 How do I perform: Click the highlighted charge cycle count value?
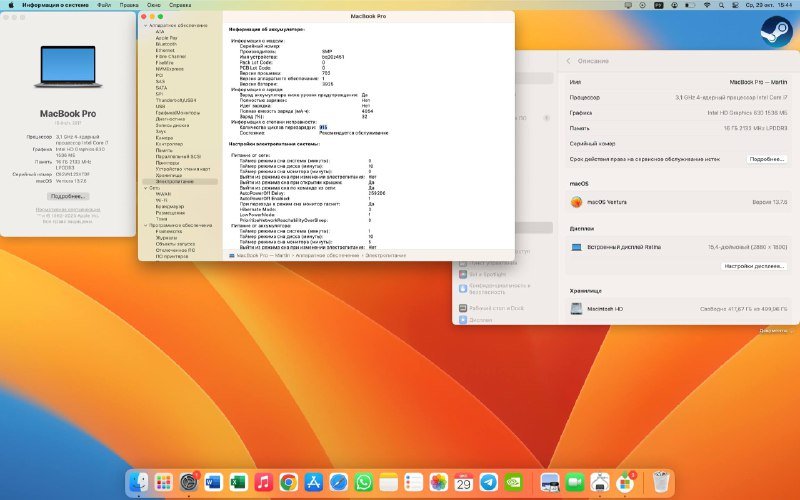point(323,128)
